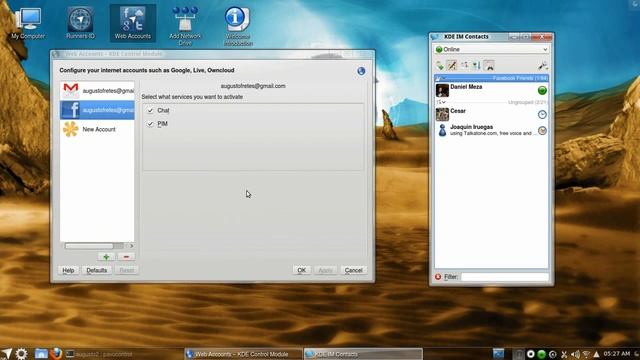This screenshot has width=640, height=360.
Task: Select contact Daniel Meza
Action: 491,90
